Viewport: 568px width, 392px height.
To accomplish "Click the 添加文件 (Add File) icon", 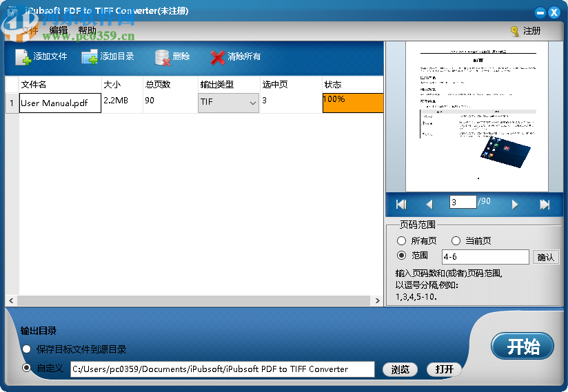I will pos(23,56).
